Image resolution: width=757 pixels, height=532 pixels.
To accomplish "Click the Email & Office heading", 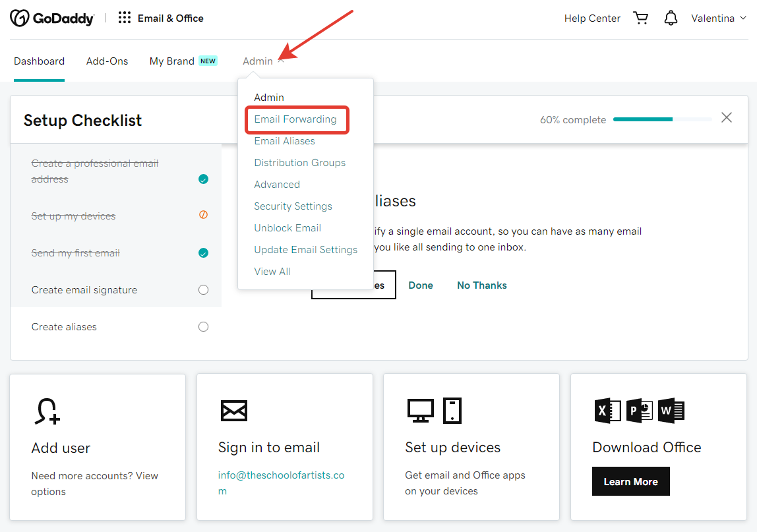I will pos(170,18).
